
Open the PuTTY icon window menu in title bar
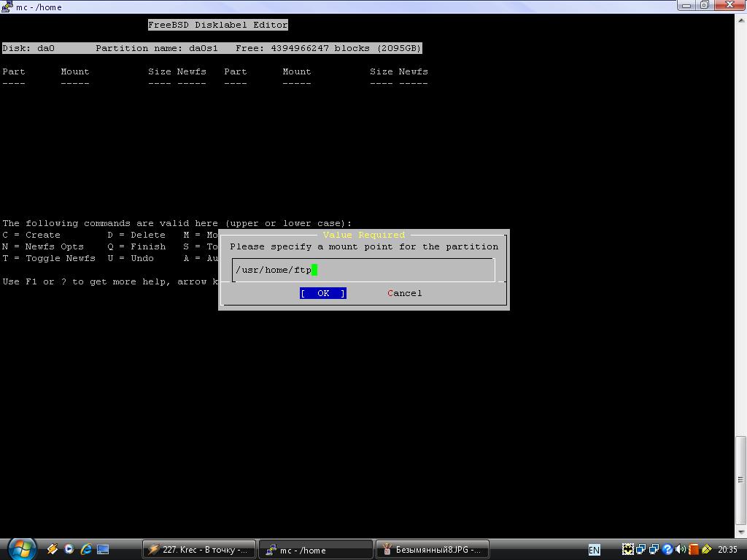tap(7, 7)
